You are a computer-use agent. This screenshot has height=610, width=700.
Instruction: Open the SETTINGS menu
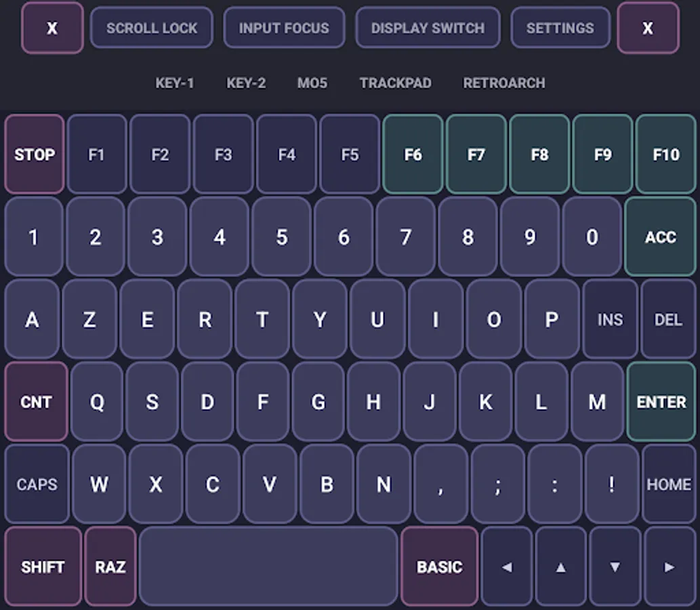point(560,28)
